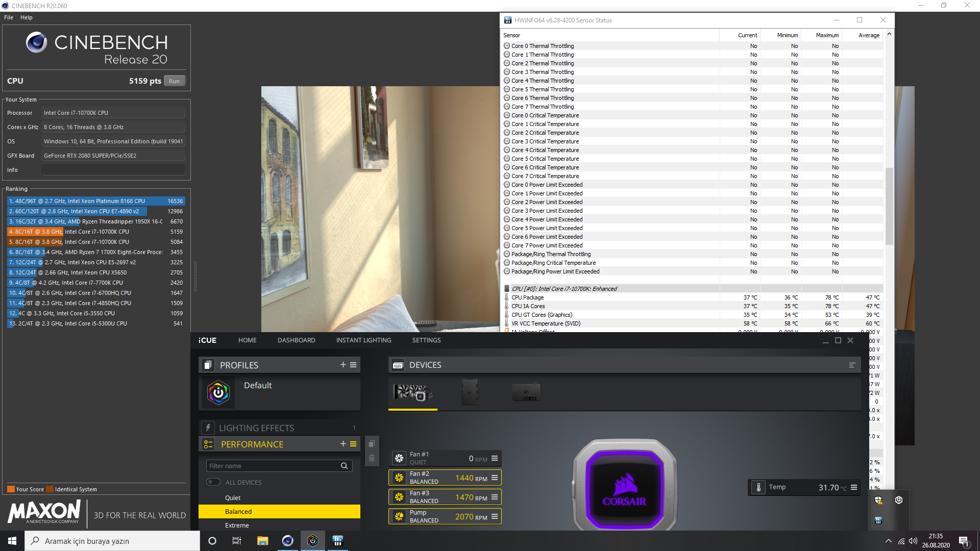Click the PERFORMANCE section icon
The width and height of the screenshot is (980, 551).
coord(208,444)
